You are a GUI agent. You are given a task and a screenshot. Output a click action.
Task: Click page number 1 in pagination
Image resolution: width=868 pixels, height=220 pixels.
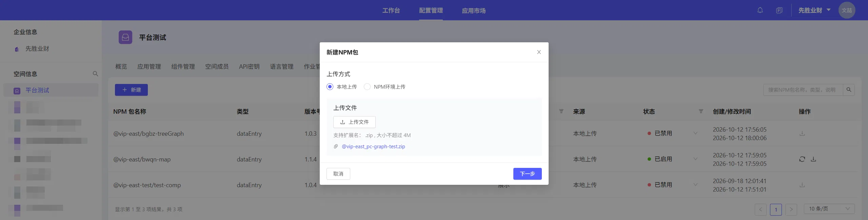click(x=776, y=210)
